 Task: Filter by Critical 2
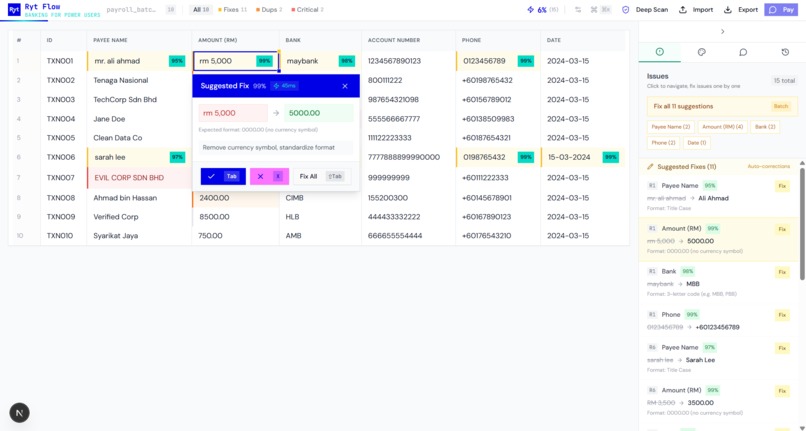(307, 10)
